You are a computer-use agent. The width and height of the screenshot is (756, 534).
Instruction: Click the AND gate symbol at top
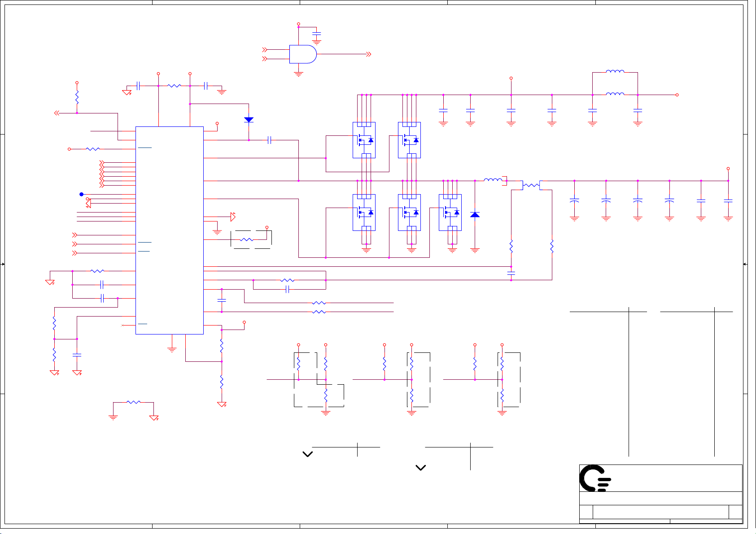click(302, 54)
